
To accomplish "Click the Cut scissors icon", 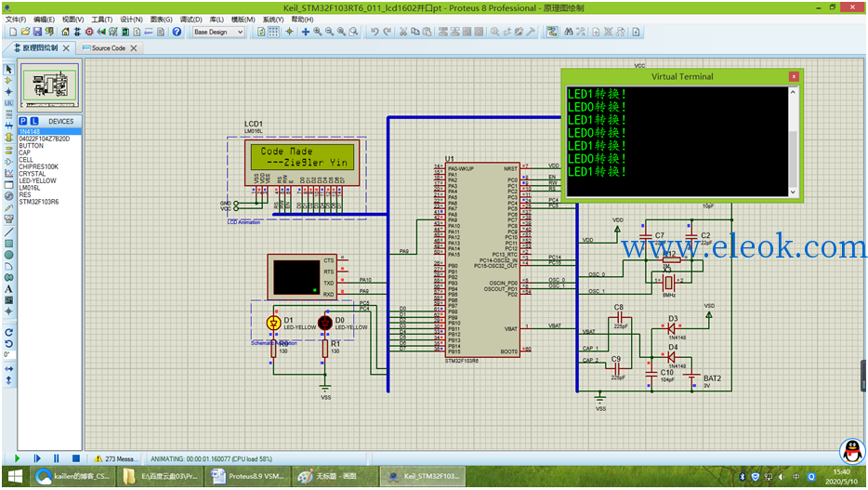I will coord(403,32).
